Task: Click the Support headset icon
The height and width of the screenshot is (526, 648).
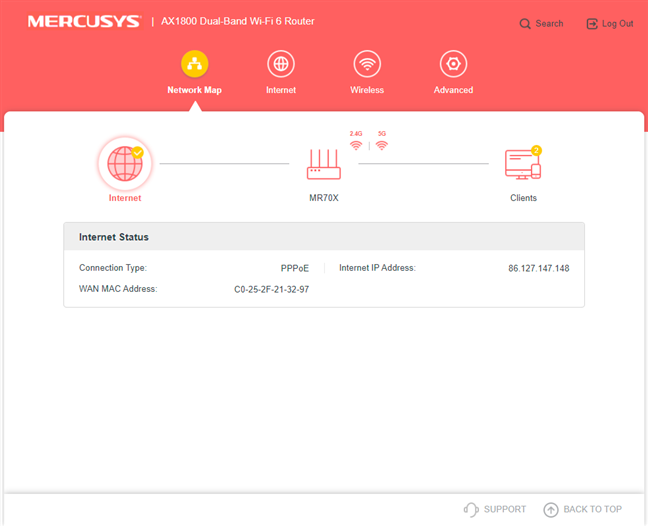Action: (x=471, y=509)
